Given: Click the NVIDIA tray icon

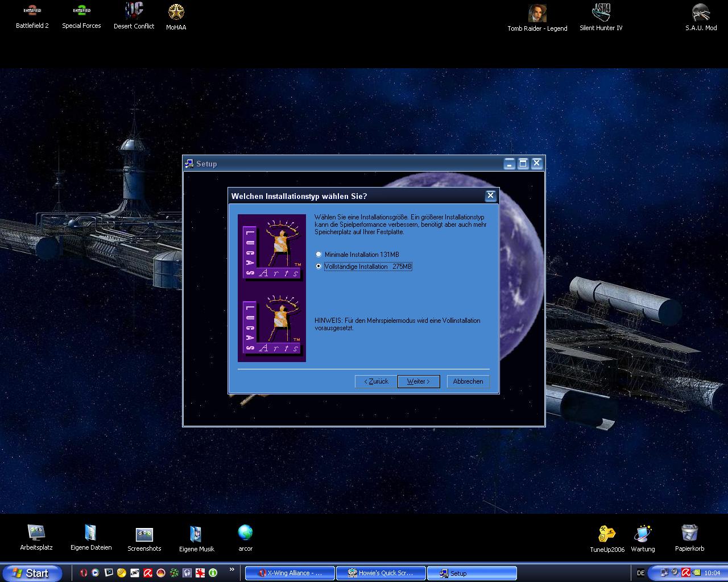Looking at the screenshot, I should pos(696,572).
